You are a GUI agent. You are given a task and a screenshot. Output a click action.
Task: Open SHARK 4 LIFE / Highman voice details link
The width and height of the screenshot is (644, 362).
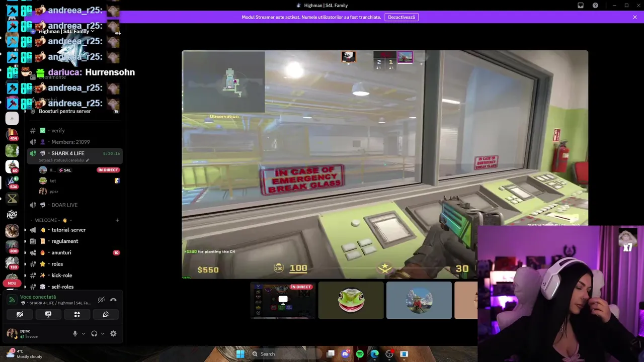(x=60, y=303)
